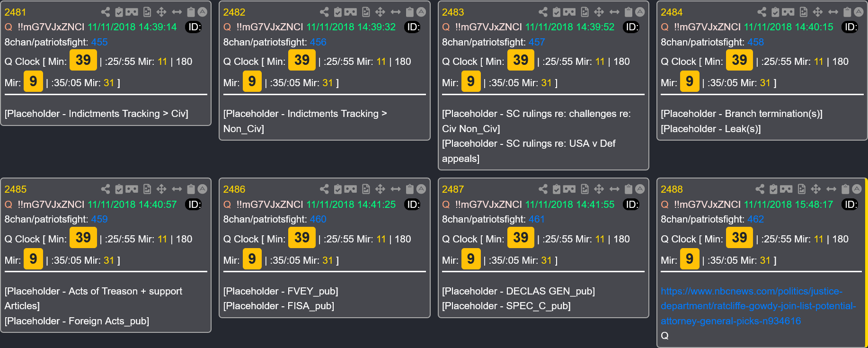This screenshot has height=348, width=868.
Task: Click the ID badge on post 2485
Action: pyautogui.click(x=193, y=205)
